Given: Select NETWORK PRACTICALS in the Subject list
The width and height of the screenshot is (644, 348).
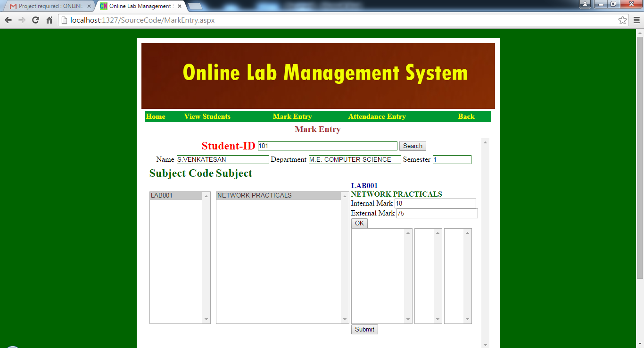Looking at the screenshot, I should pos(278,196).
